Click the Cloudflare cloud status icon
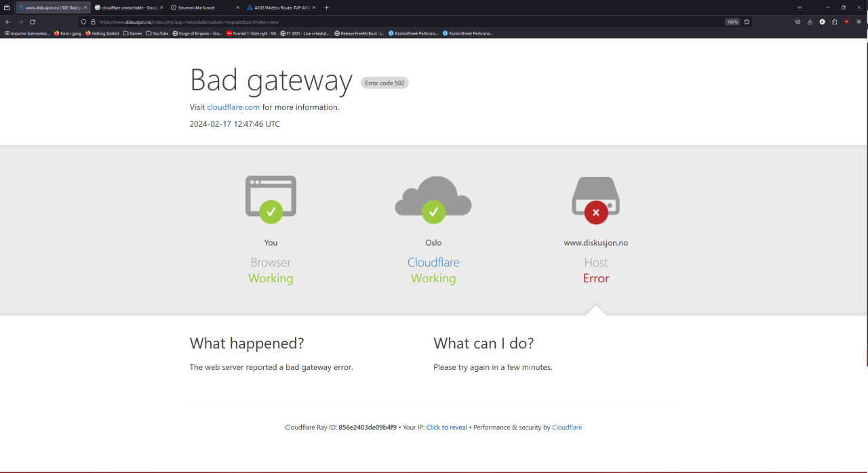The image size is (868, 473). tap(433, 200)
